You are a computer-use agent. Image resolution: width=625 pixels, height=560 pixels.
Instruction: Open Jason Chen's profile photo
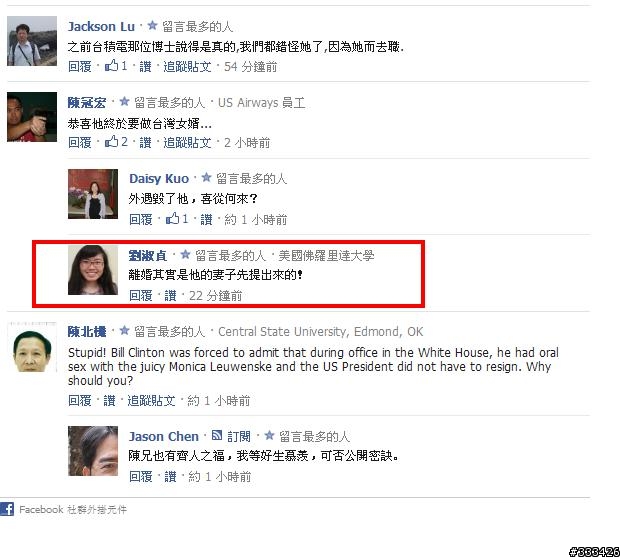pos(93,451)
